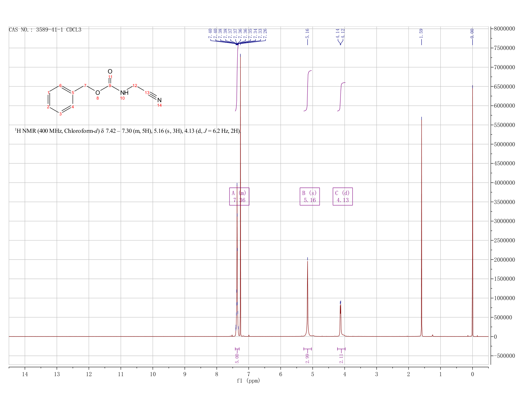
Task: Click the multiplet box 'A (m) 7.36'
Action: (x=239, y=197)
